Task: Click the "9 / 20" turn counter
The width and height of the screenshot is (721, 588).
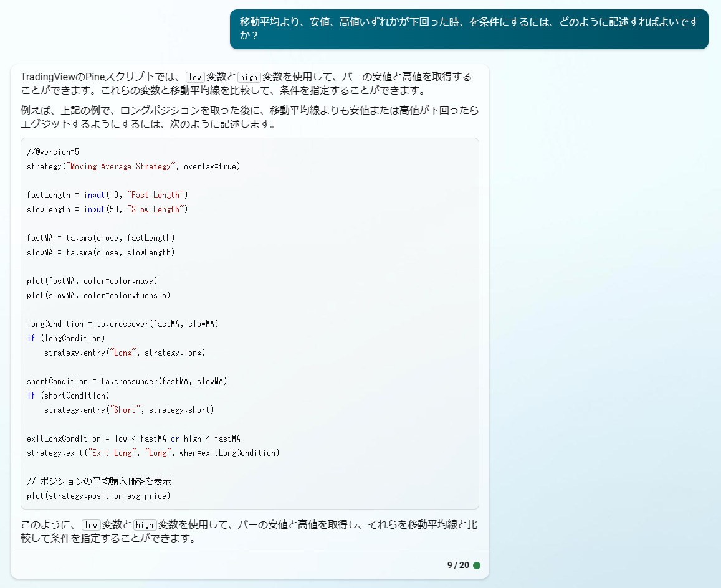Action: (457, 566)
